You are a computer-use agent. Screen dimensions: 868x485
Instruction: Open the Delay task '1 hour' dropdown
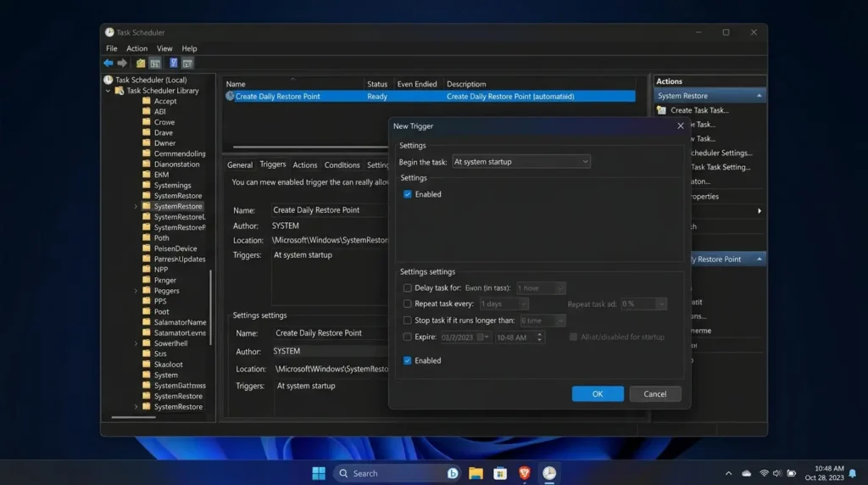click(540, 288)
